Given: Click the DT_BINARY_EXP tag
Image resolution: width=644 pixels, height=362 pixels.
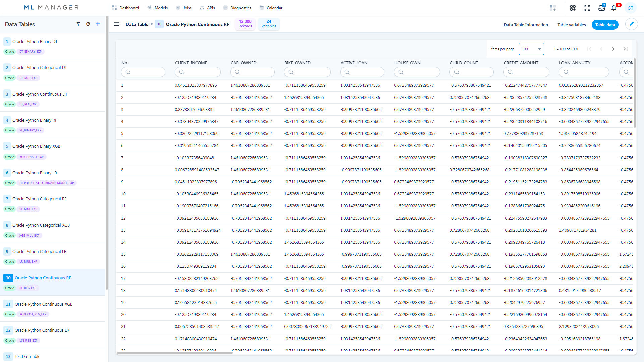Looking at the screenshot, I should point(31,52).
